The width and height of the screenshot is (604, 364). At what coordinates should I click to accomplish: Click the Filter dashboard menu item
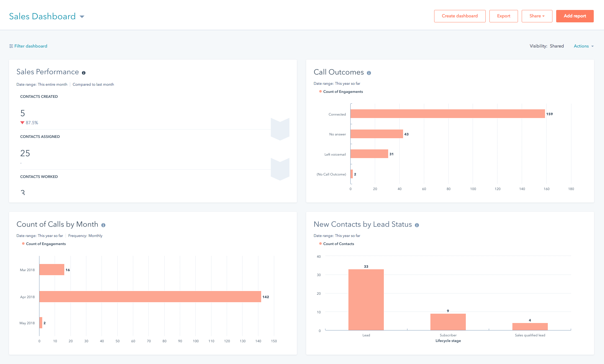pos(28,46)
